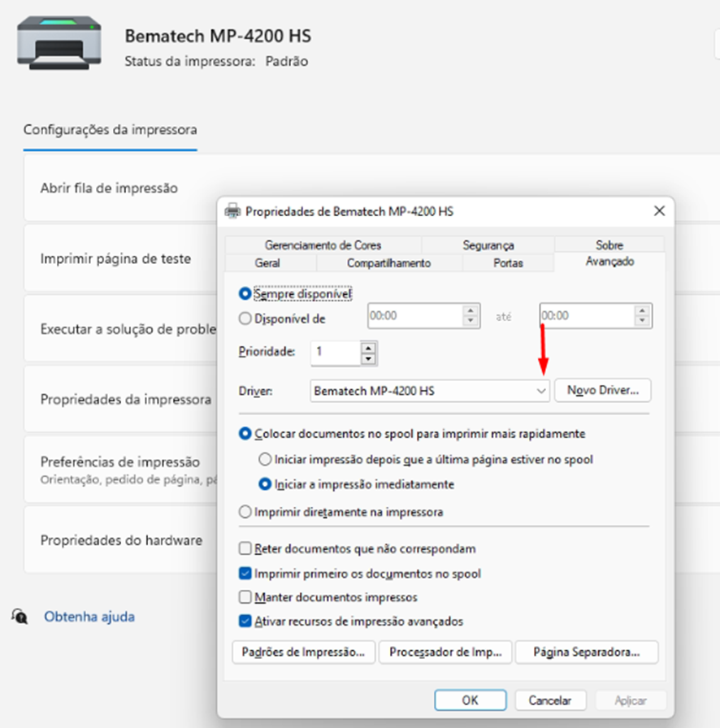
Task: Open Propriedades da impressora in Settings
Action: pyautogui.click(x=120, y=399)
